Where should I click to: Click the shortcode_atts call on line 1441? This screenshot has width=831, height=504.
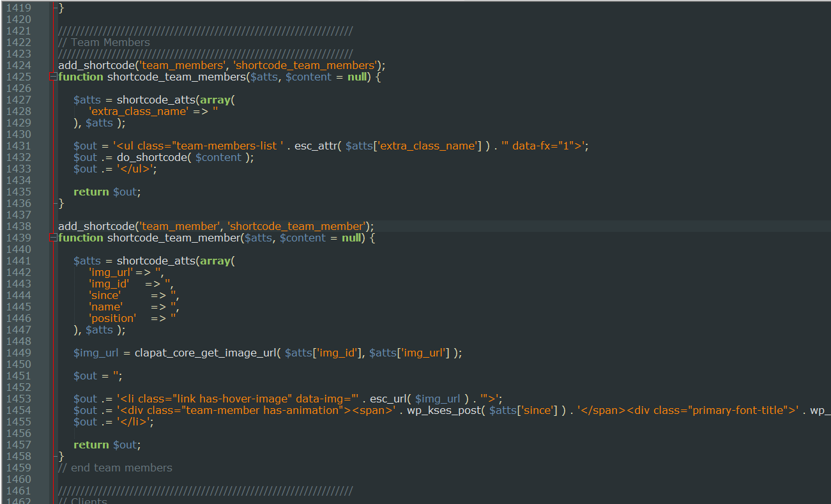[x=156, y=261]
